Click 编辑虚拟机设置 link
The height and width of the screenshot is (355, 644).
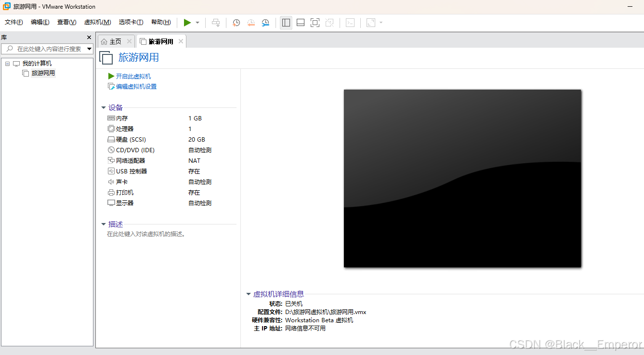coord(136,87)
